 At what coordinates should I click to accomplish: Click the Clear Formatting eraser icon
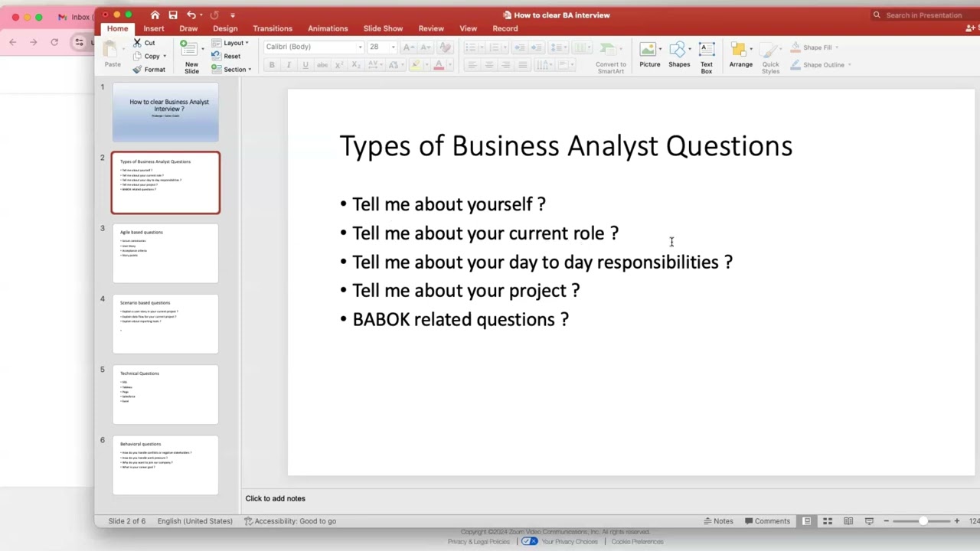point(445,47)
